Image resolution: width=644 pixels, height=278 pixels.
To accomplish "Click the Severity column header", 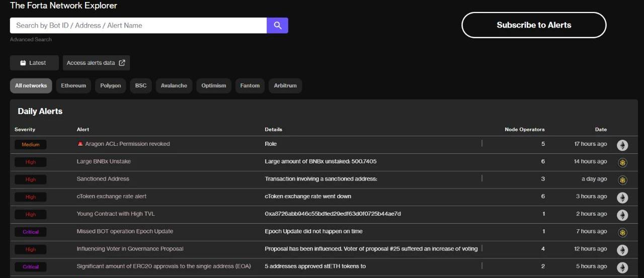I will coord(25,129).
